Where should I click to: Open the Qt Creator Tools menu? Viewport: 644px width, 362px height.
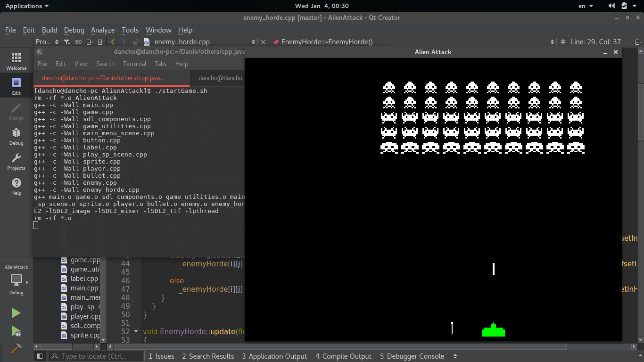[130, 30]
